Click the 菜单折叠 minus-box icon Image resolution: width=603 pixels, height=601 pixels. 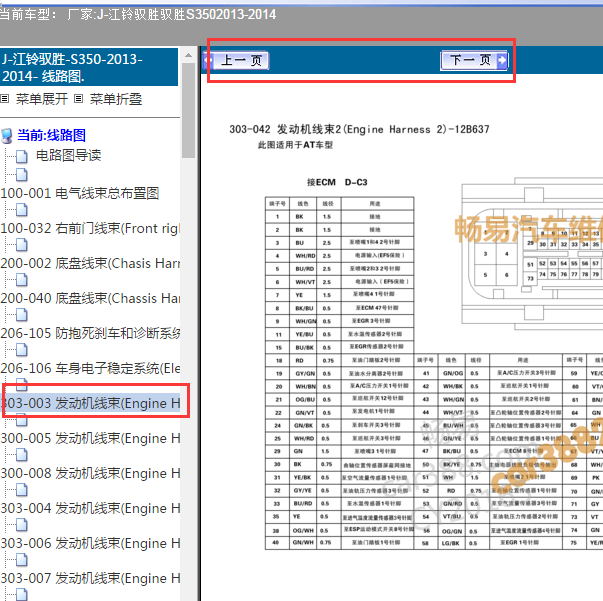pos(78,99)
